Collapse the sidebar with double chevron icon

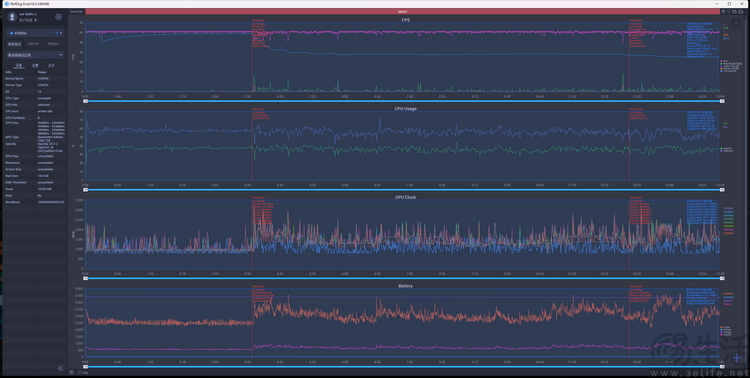(x=60, y=368)
